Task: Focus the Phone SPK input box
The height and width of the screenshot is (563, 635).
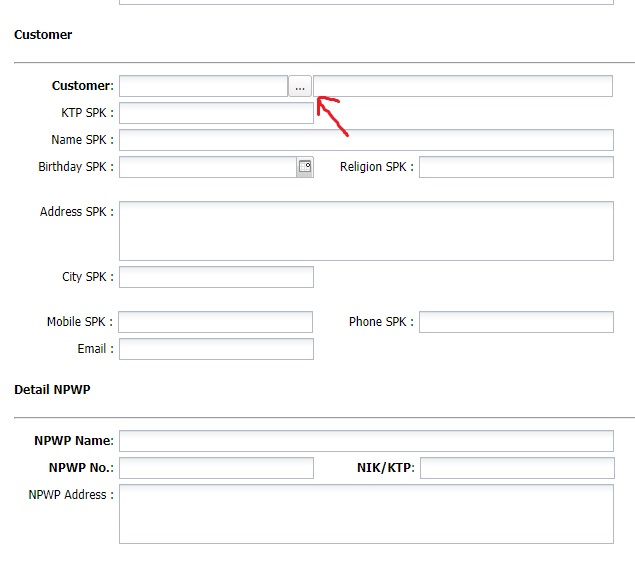Action: tap(516, 322)
